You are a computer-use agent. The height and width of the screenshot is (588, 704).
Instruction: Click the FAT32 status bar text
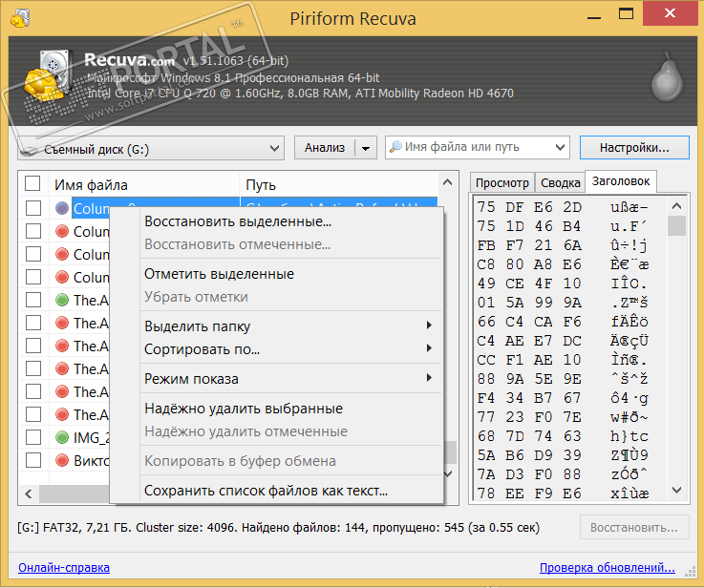[x=278, y=528]
